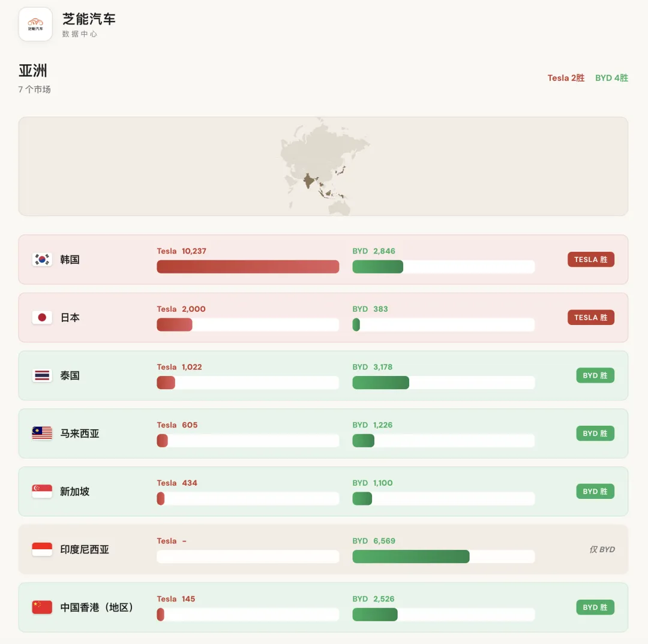The image size is (648, 644).
Task: Select the 马来西亚 country name
Action: [x=80, y=434]
